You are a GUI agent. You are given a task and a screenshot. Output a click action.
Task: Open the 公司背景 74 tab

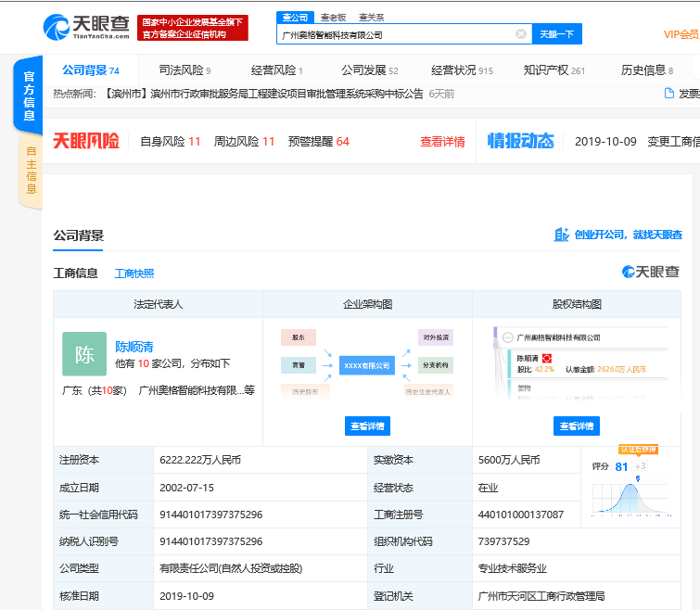[x=91, y=70]
